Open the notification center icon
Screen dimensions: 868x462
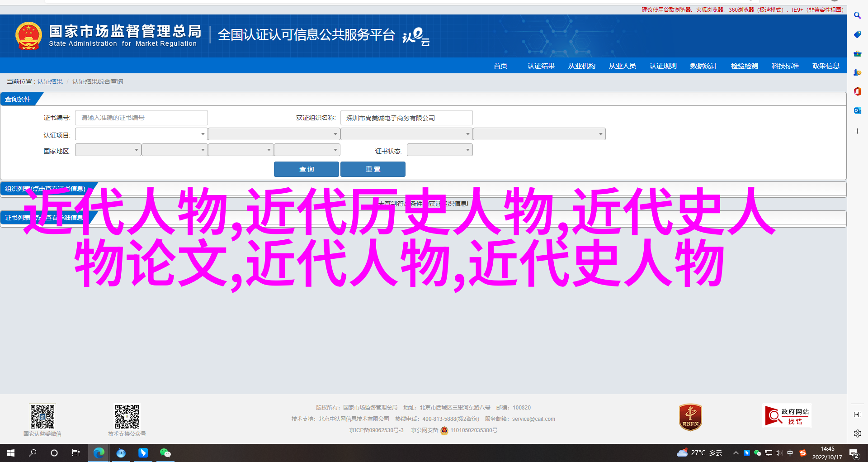tap(854, 453)
